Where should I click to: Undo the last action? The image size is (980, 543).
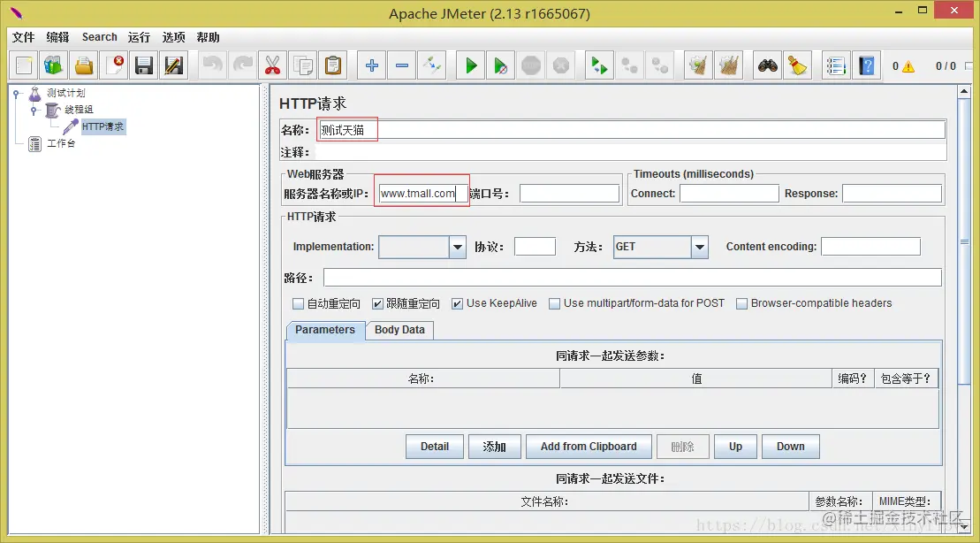212,65
